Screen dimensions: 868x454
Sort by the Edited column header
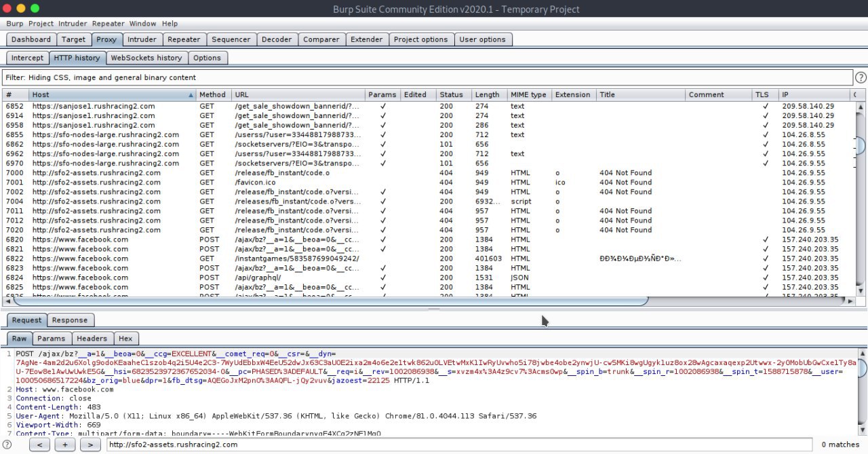pos(418,95)
